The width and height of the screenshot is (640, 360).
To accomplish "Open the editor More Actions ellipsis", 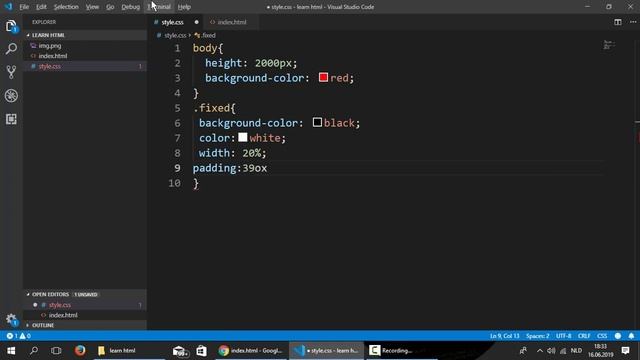I will [632, 22].
